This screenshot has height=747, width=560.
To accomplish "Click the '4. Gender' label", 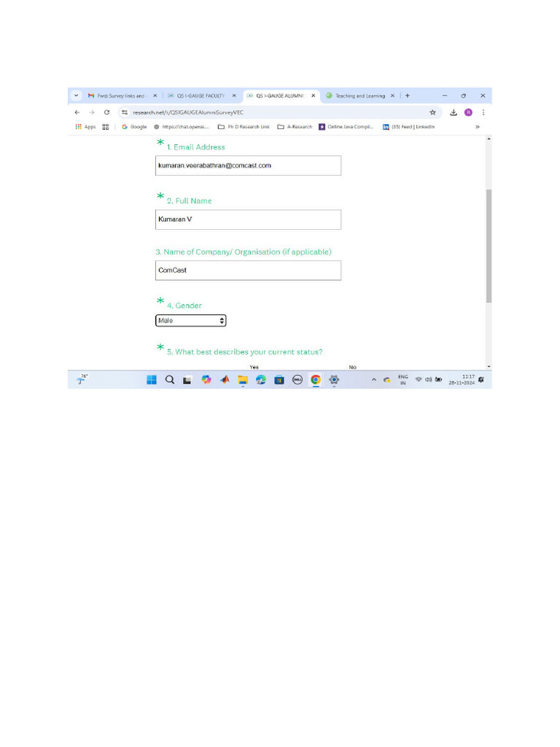I will click(184, 306).
